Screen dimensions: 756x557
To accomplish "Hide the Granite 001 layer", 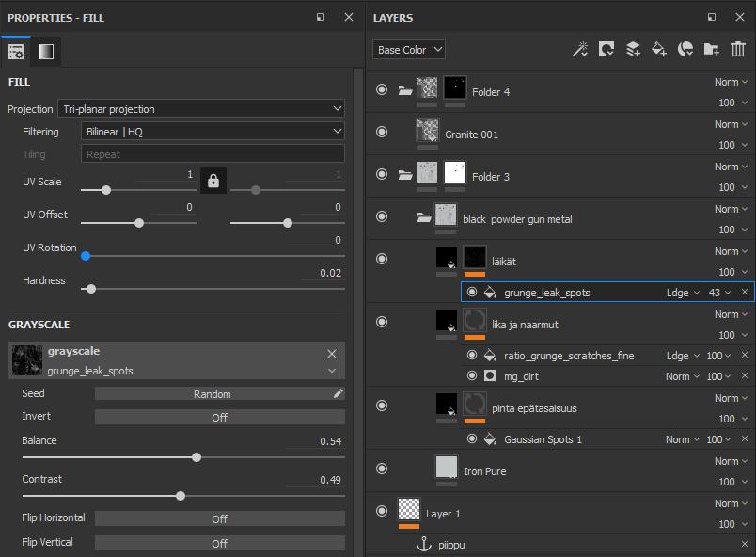I will pyautogui.click(x=382, y=132).
